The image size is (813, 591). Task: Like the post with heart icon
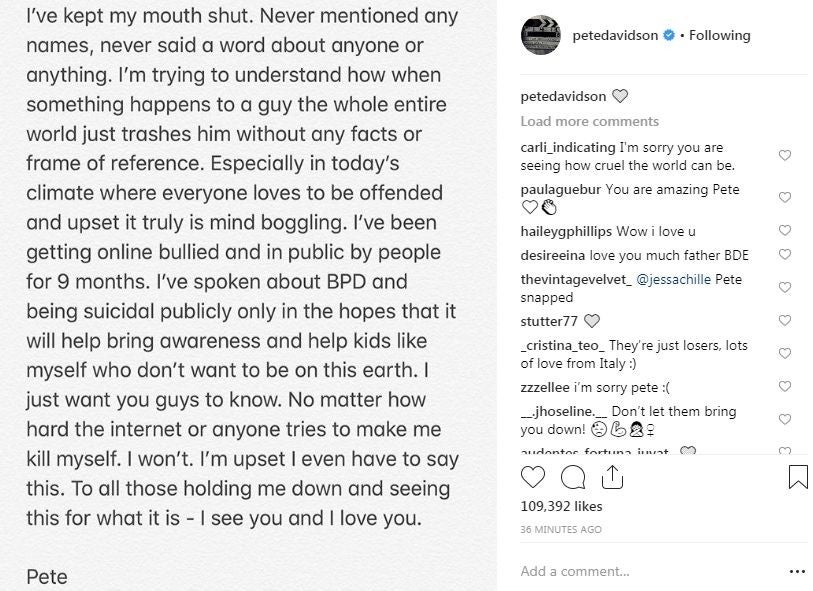click(534, 477)
